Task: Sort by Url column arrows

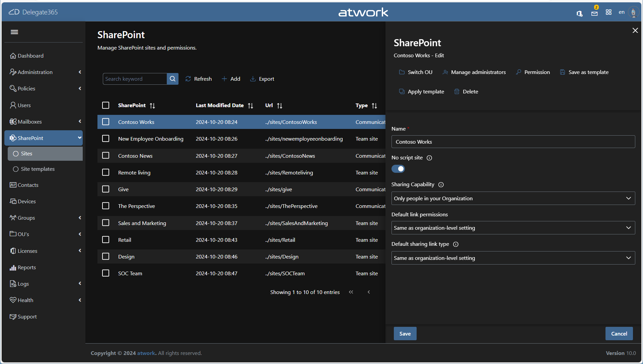Action: coord(280,105)
